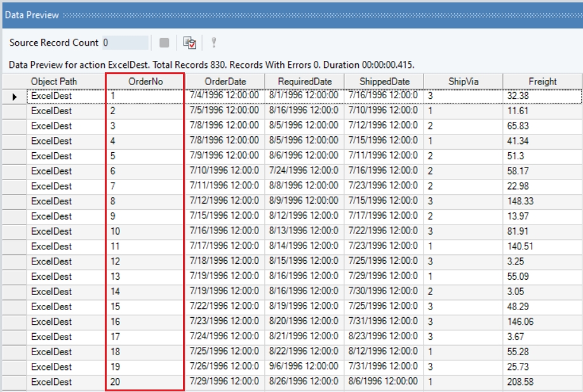Click the Source Record Count field
The image size is (583, 392).
click(x=124, y=42)
